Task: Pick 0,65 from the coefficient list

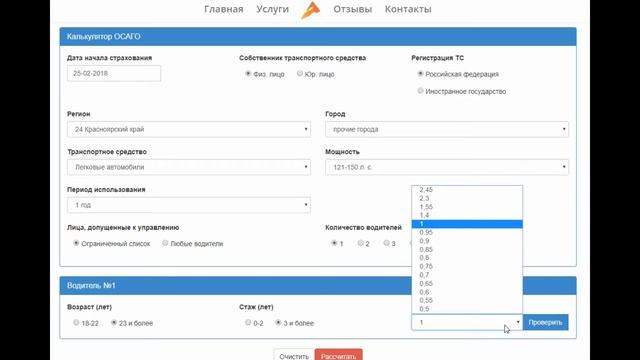Action: pyautogui.click(x=467, y=284)
